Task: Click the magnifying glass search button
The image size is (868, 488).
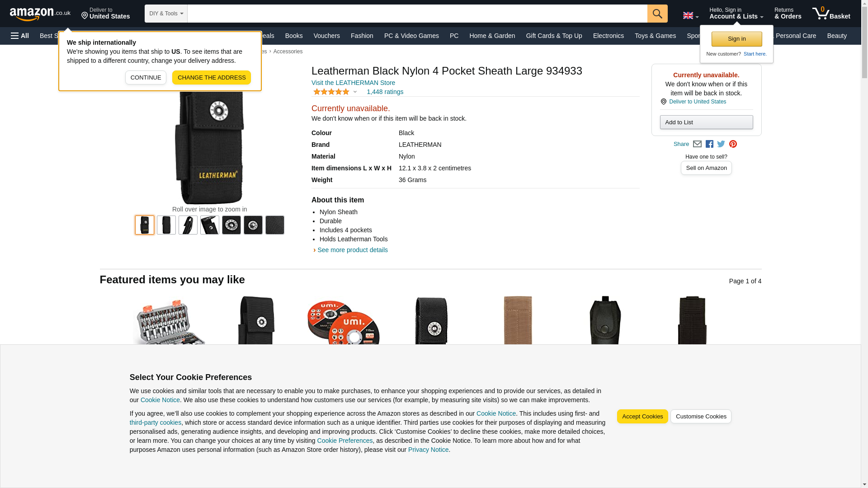Action: [657, 14]
